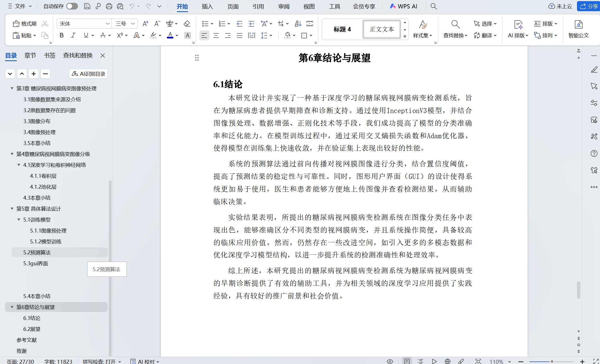Viewport: 600px width, 364px height.
Task: Click the AI识别目录 button
Action: click(x=88, y=74)
